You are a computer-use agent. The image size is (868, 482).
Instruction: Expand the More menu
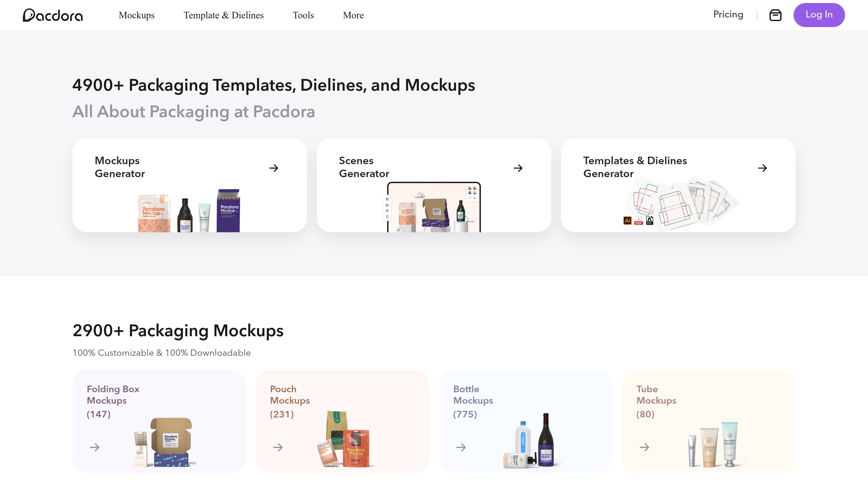(x=353, y=15)
